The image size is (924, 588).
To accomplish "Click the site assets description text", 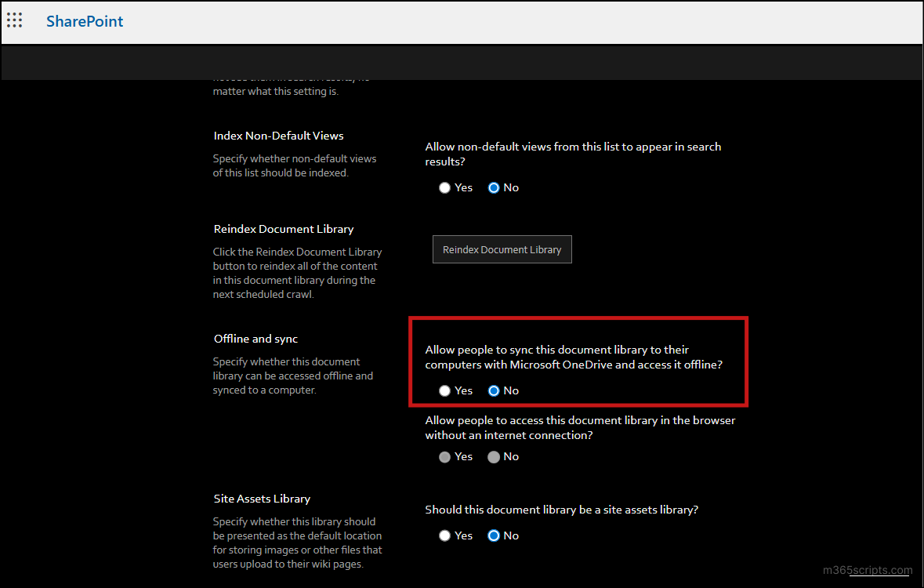I will tap(298, 543).
